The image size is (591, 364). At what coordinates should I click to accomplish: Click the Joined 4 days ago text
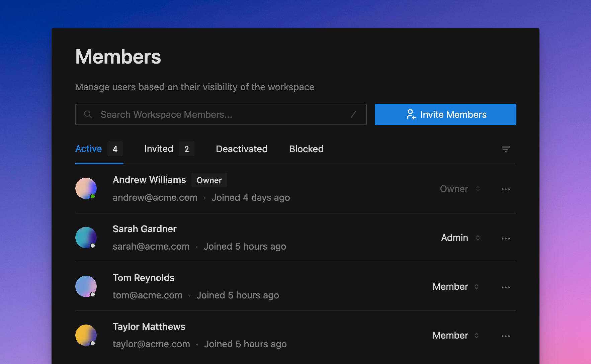251,198
